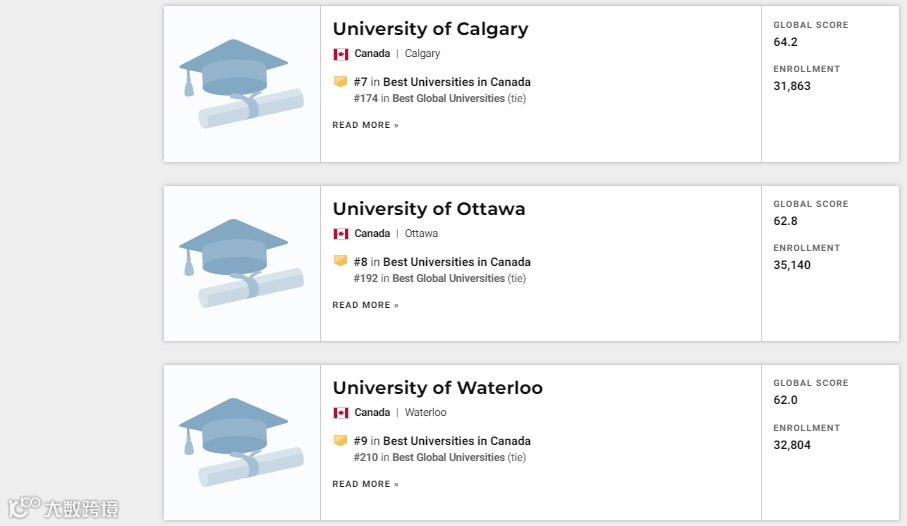The width and height of the screenshot is (907, 526).
Task: Click University of Calgary graduation cap thumbnail
Action: [241, 84]
